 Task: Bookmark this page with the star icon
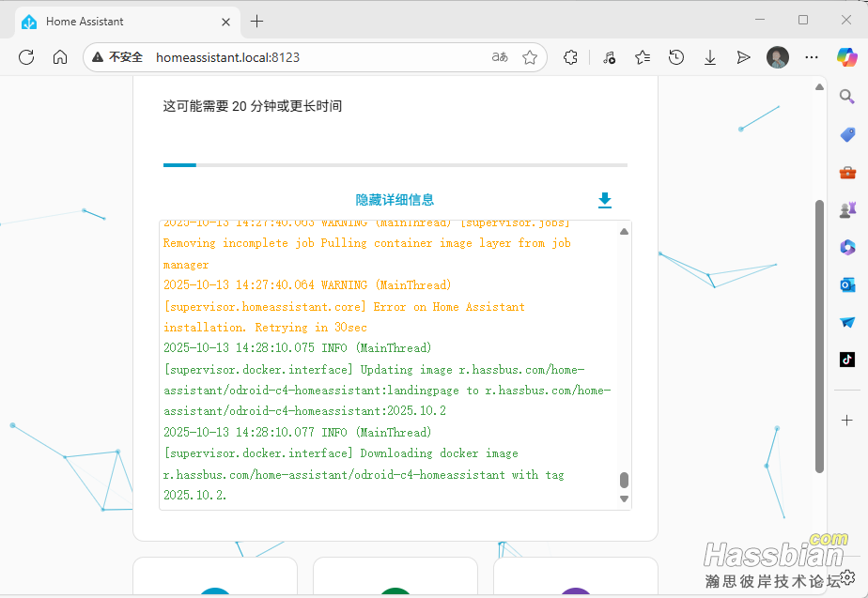530,57
